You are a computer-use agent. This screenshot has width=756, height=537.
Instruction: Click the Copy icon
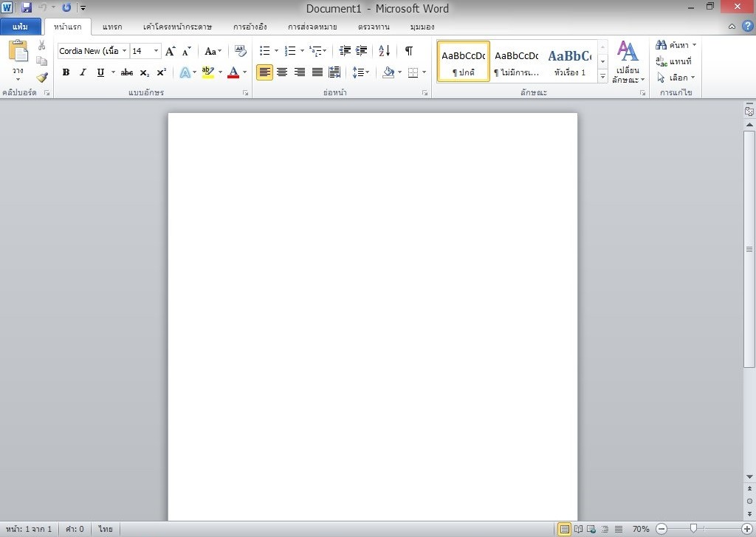(x=42, y=61)
